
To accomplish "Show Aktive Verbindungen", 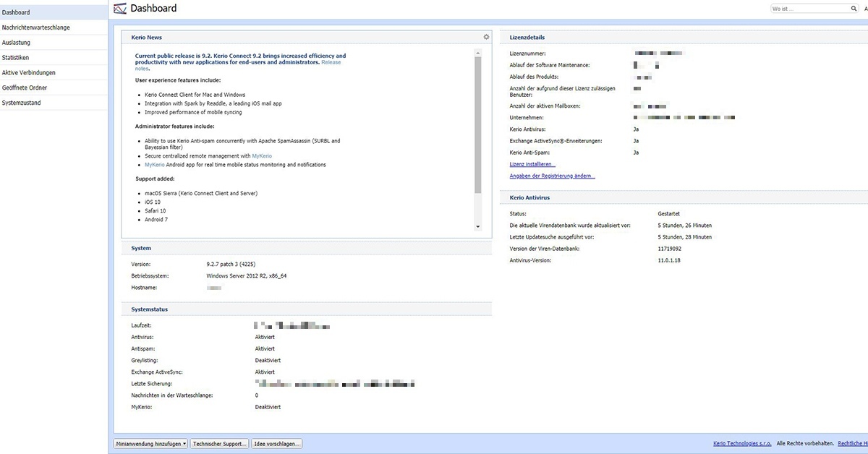I will 54,73.
